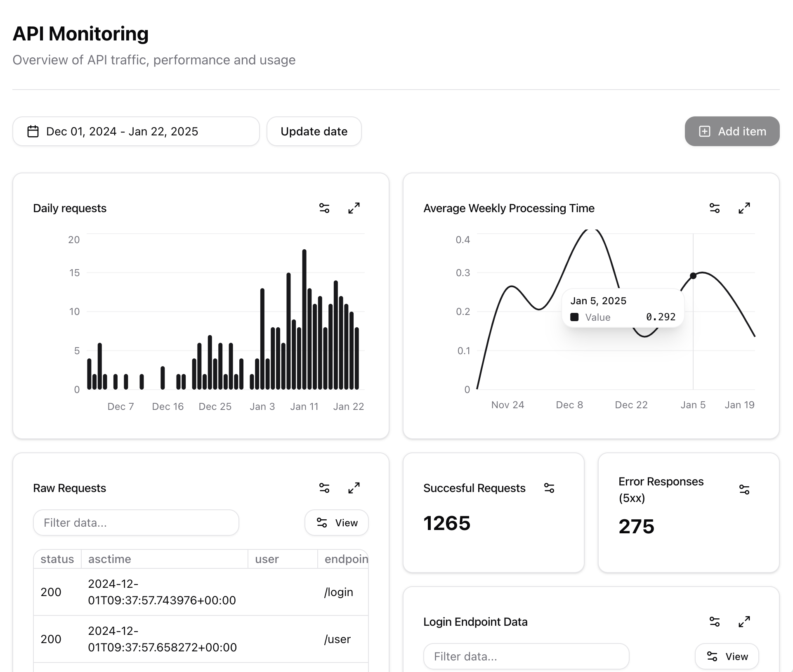The image size is (793, 672).
Task: Click the Add item button
Action: (732, 131)
